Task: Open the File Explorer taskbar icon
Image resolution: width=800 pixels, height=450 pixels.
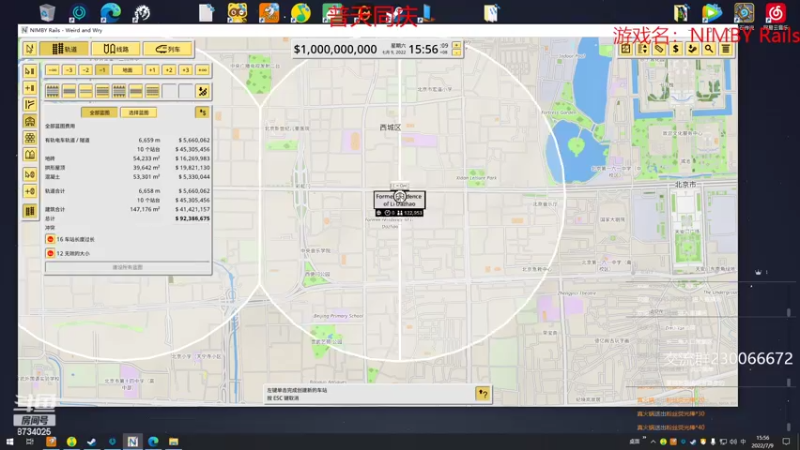Action: pos(173,441)
